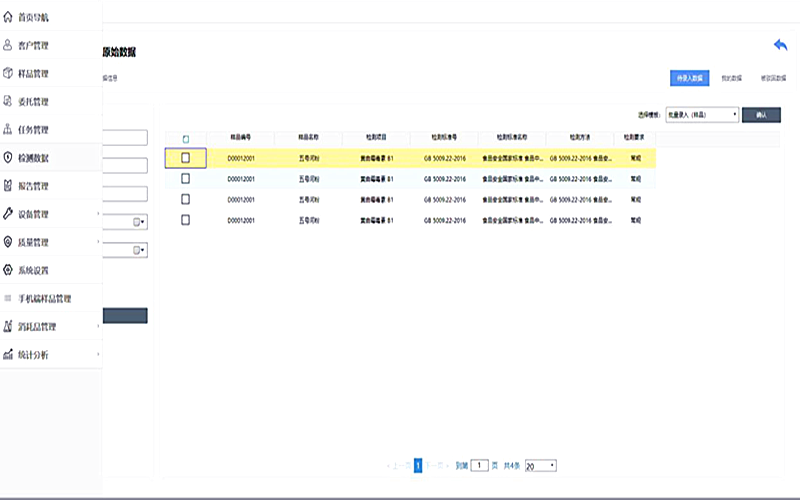Click the page number jump input field
This screenshot has height=500, width=800.
[481, 466]
